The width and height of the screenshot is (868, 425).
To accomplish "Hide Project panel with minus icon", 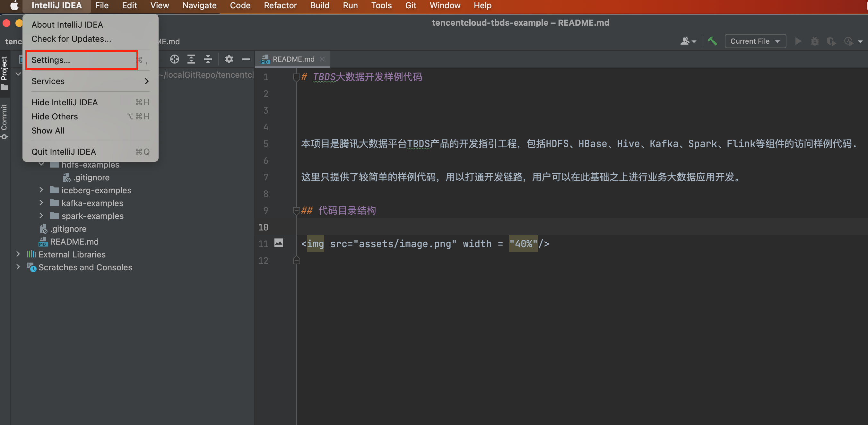I will click(246, 59).
